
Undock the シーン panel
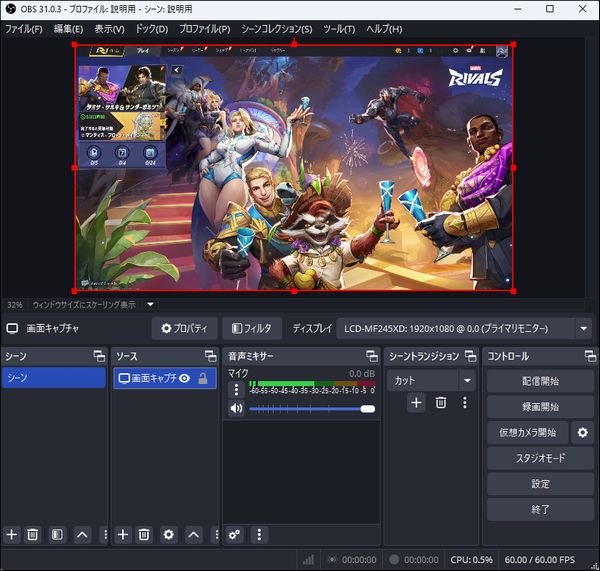(x=99, y=356)
